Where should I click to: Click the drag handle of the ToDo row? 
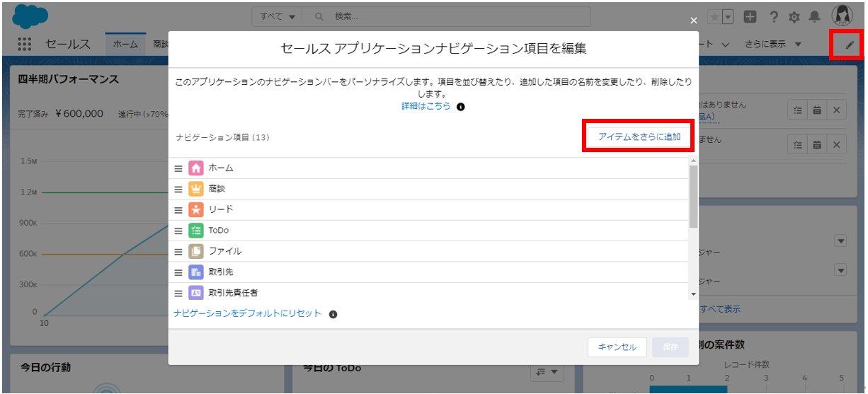(x=178, y=231)
